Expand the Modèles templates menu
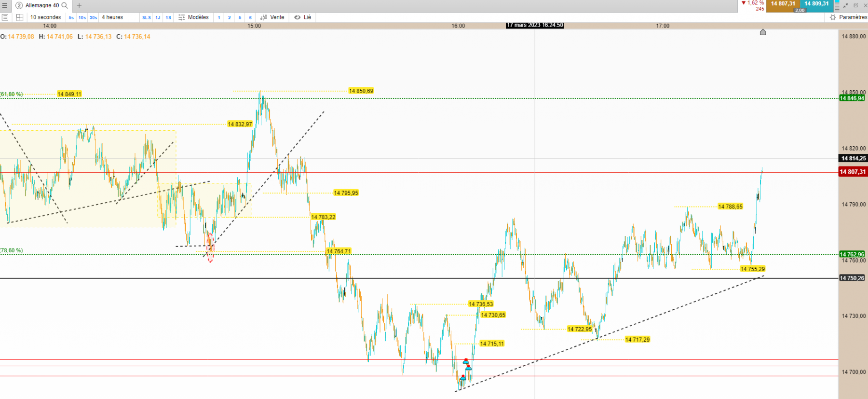This screenshot has width=868, height=399. [x=193, y=17]
